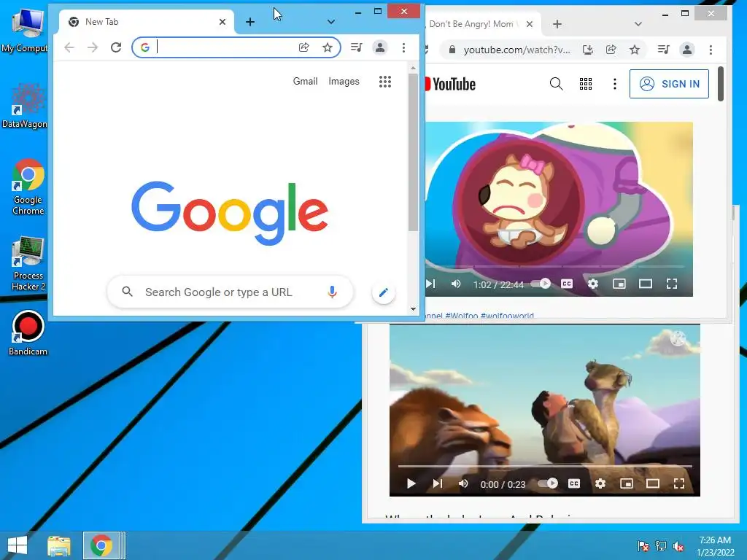Open profile avatar in New Tab window
This screenshot has height=560, width=747.
[x=380, y=47]
